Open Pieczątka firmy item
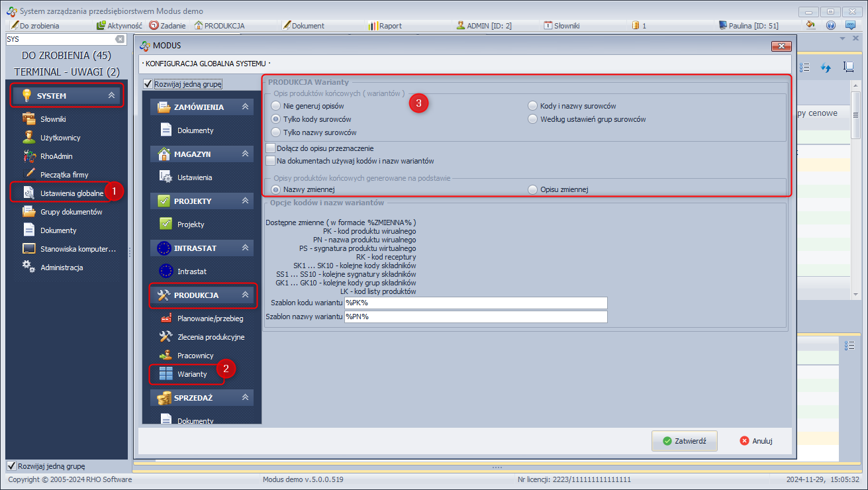Viewport: 868px width, 490px height. tap(64, 175)
